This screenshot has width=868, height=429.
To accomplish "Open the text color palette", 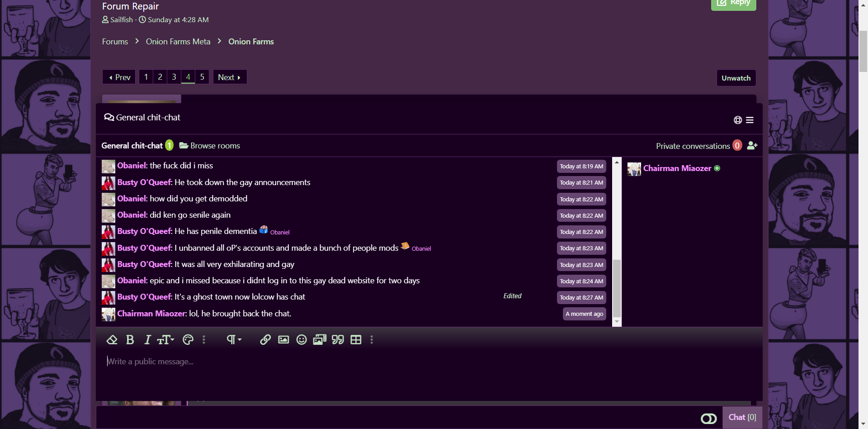I will 188,339.
